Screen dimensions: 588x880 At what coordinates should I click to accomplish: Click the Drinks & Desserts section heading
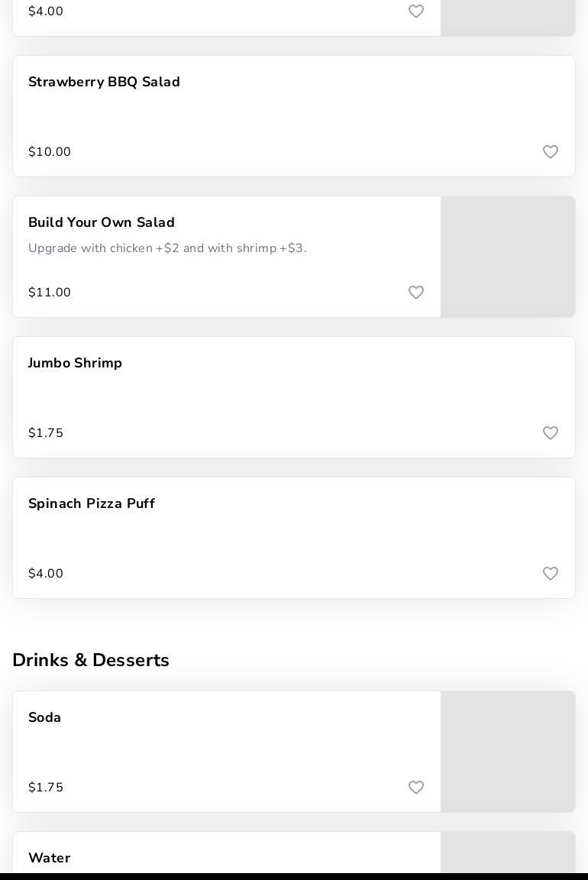point(91,660)
